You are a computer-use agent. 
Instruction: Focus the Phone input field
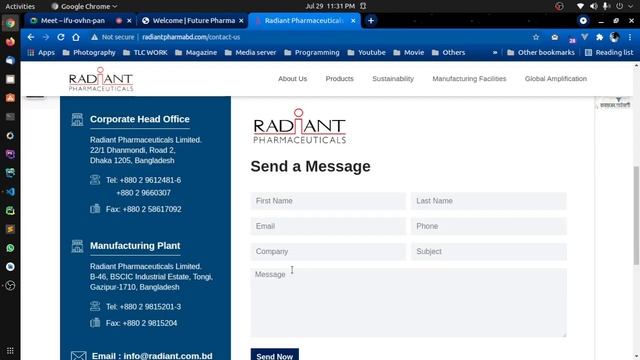tap(489, 226)
